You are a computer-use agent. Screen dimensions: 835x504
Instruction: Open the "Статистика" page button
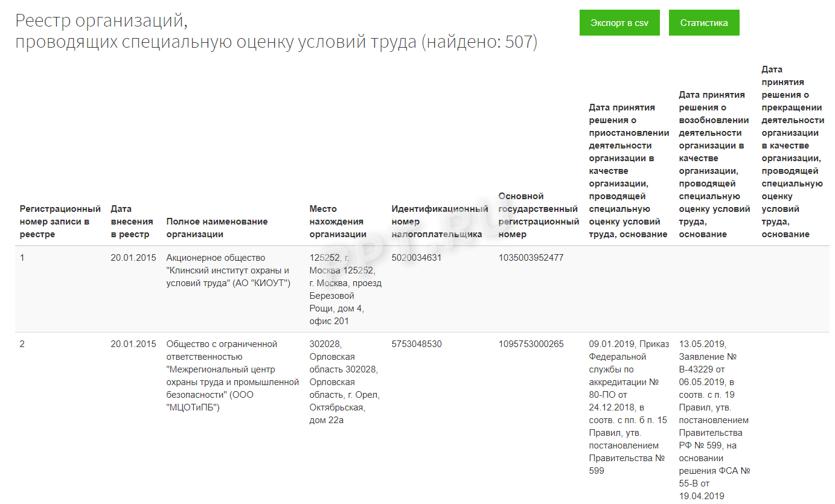[x=703, y=23]
